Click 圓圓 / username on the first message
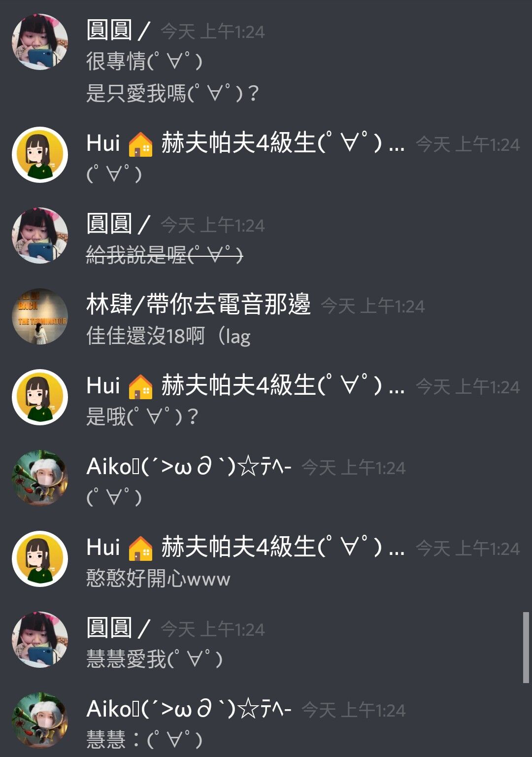Image resolution: width=532 pixels, height=757 pixels. pyautogui.click(x=118, y=31)
